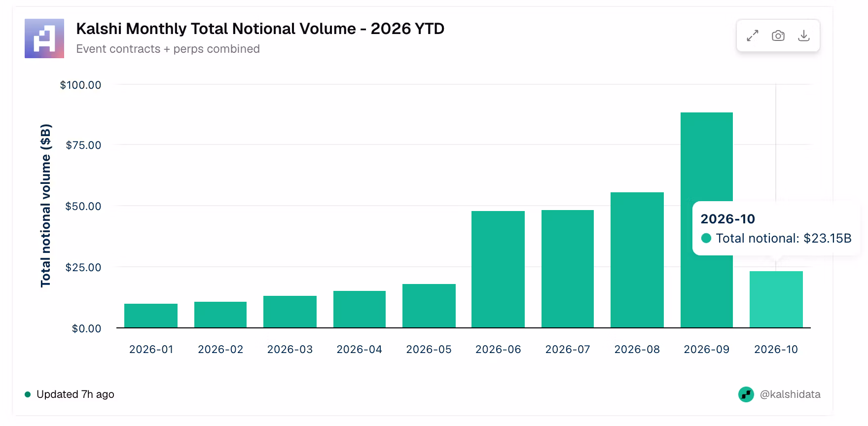The image size is (868, 426).
Task: Click the green updated status dot
Action: pyautogui.click(x=28, y=394)
